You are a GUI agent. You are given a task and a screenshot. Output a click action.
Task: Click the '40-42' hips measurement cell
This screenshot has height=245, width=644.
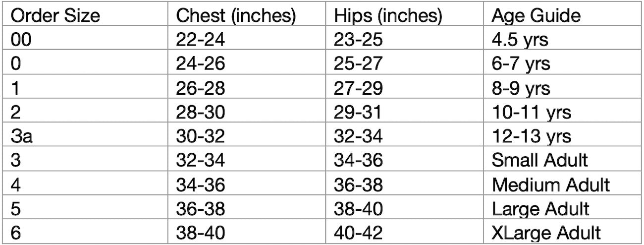pos(358,233)
